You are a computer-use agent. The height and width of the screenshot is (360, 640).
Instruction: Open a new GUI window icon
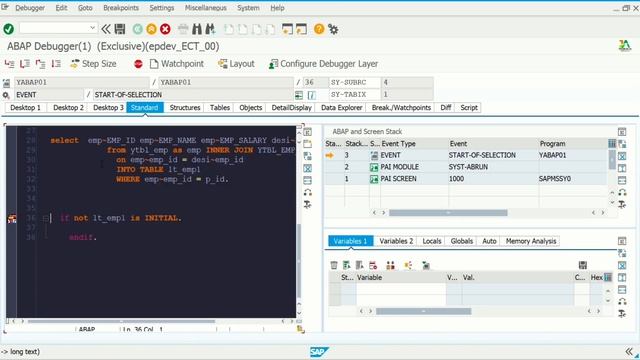coord(288,29)
